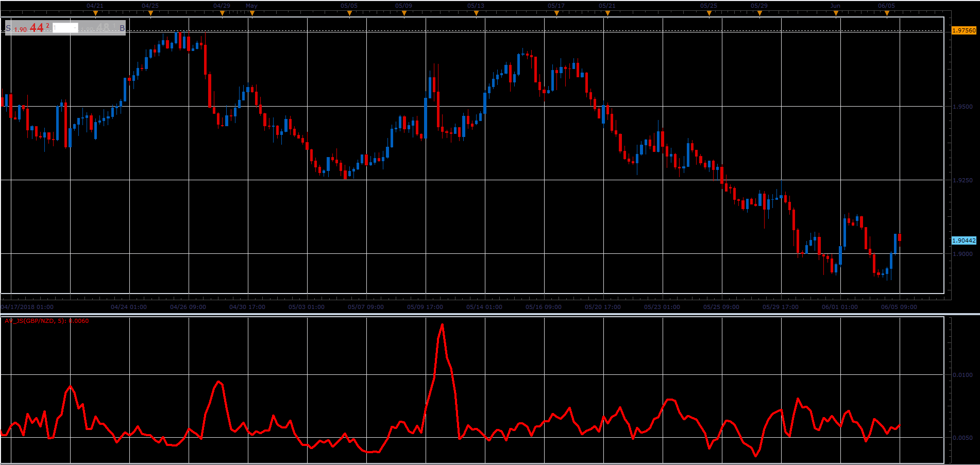Click the 05/14 01:00 time axis label
The image size is (980, 465).
pos(484,307)
